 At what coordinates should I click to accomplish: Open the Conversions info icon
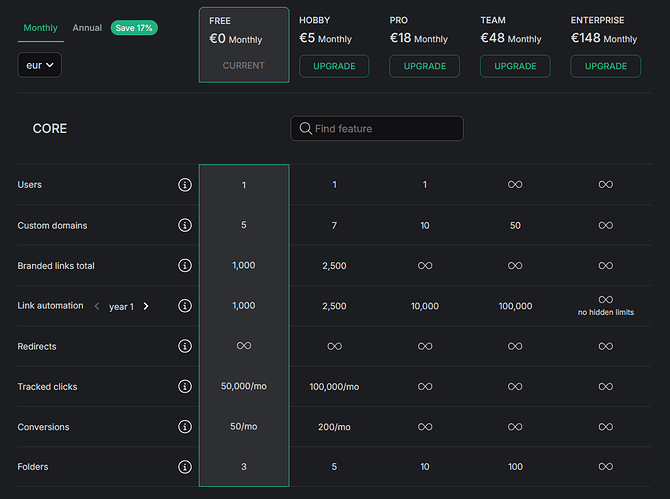tap(184, 427)
